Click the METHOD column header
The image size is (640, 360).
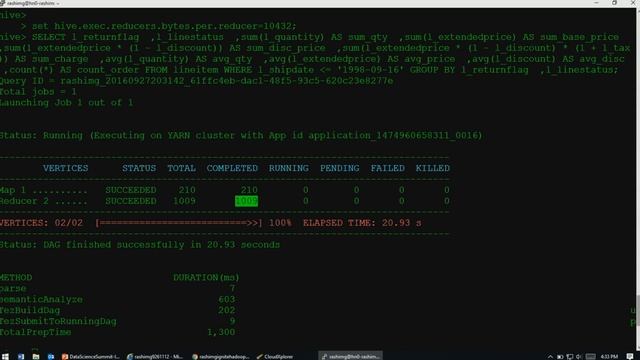click(x=16, y=278)
